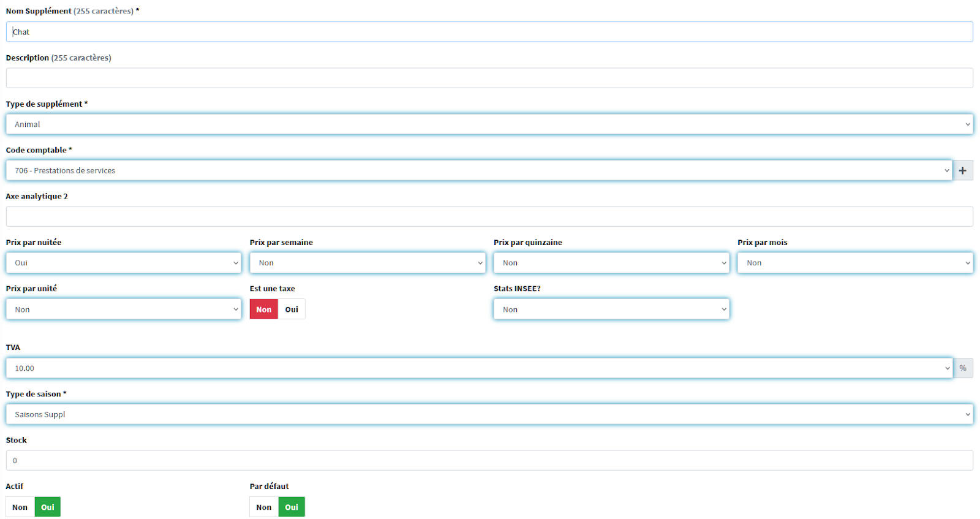
Task: Choose Oui for Par défaut
Action: (x=292, y=507)
